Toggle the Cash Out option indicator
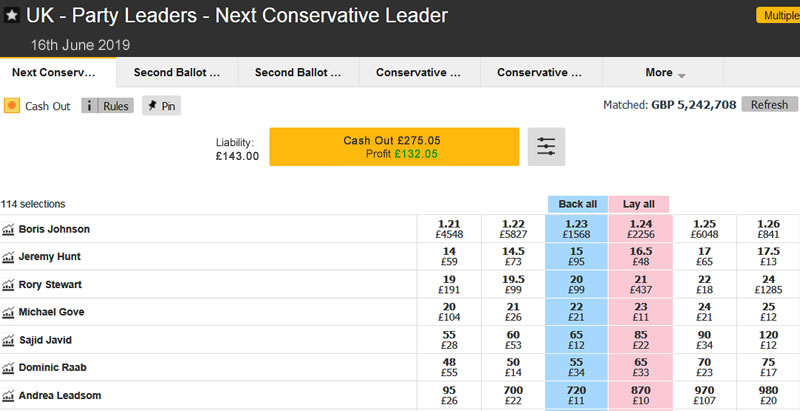 [x=12, y=105]
